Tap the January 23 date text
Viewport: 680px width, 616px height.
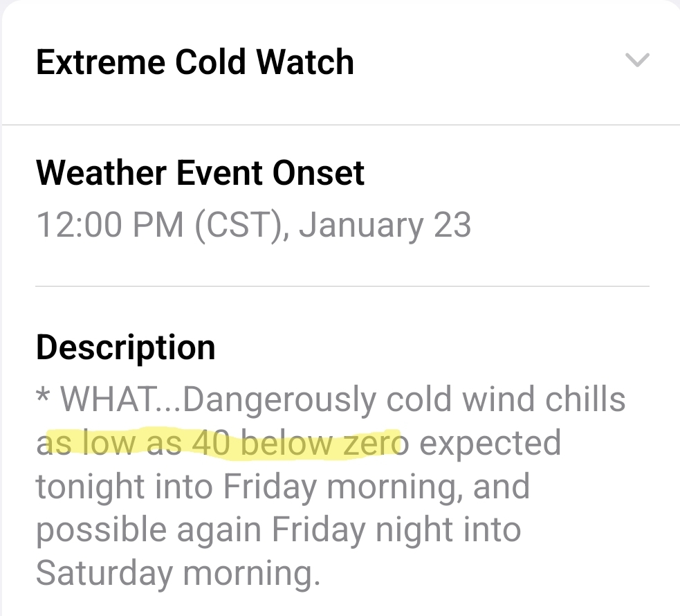385,226
